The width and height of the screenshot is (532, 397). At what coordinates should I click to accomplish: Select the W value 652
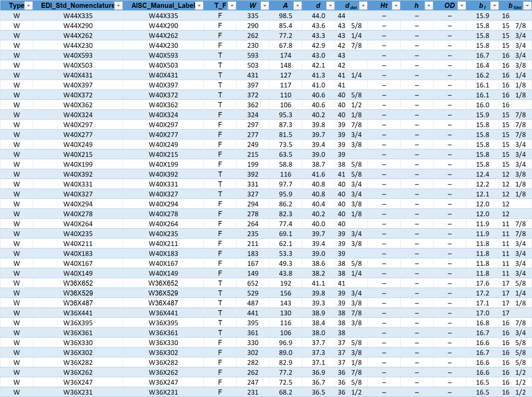click(x=253, y=284)
